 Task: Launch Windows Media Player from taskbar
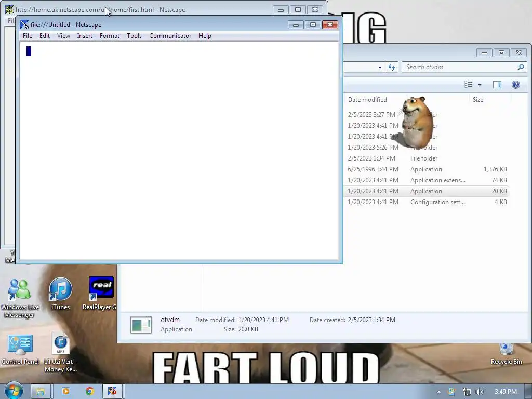click(65, 392)
